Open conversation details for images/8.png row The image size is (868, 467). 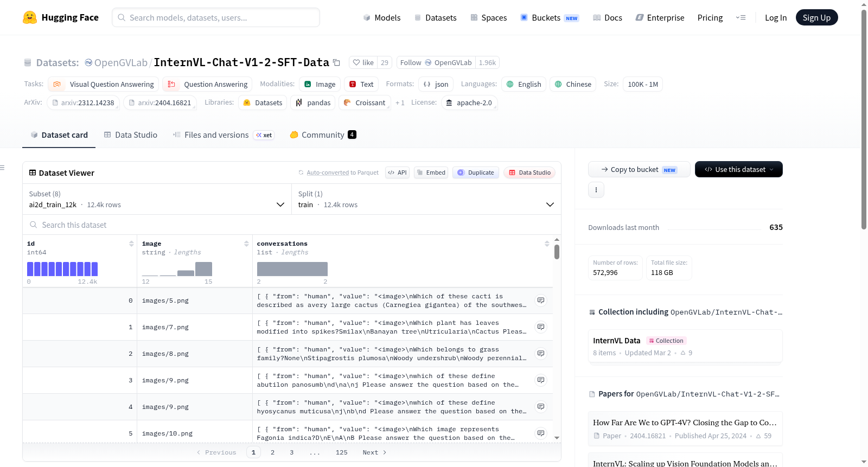[541, 353]
